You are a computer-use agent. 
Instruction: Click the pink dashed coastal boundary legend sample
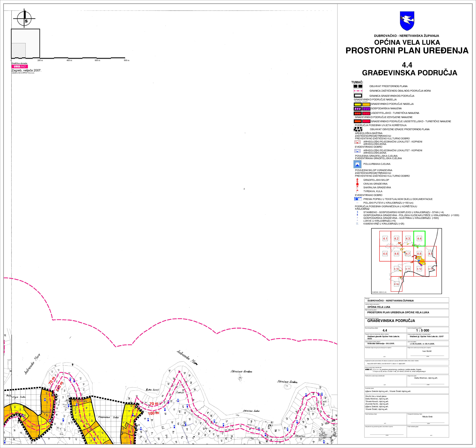358,91
